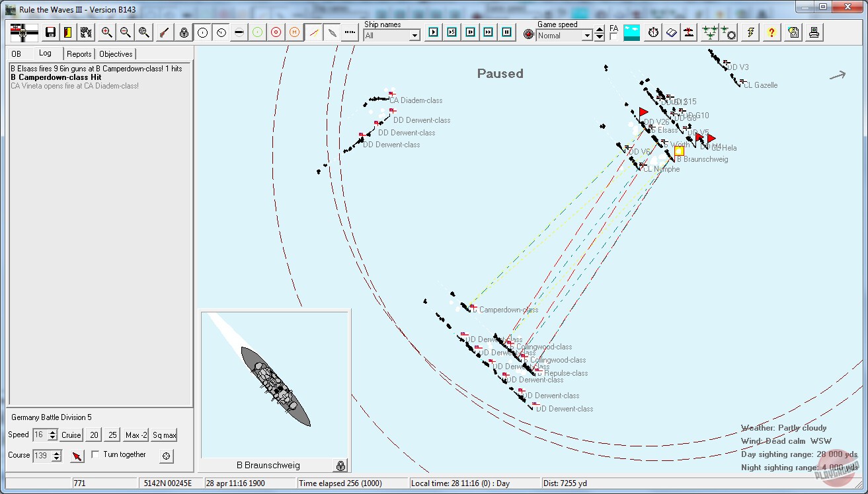Click the Course value input field
Screen dimensions: 868x494
[x=41, y=456]
